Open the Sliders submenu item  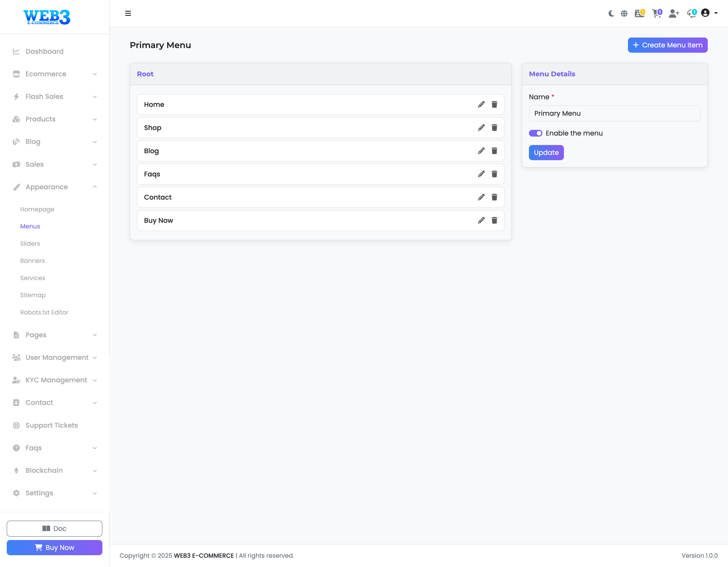tap(30, 243)
